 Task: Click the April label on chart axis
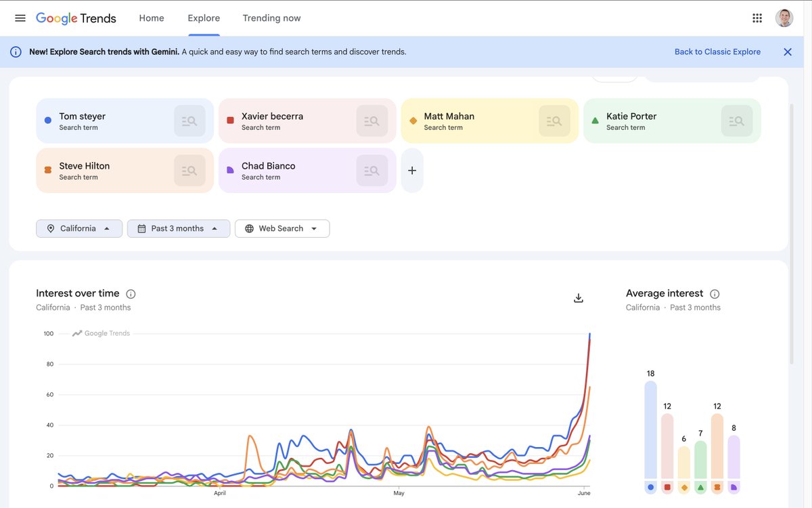pyautogui.click(x=220, y=493)
